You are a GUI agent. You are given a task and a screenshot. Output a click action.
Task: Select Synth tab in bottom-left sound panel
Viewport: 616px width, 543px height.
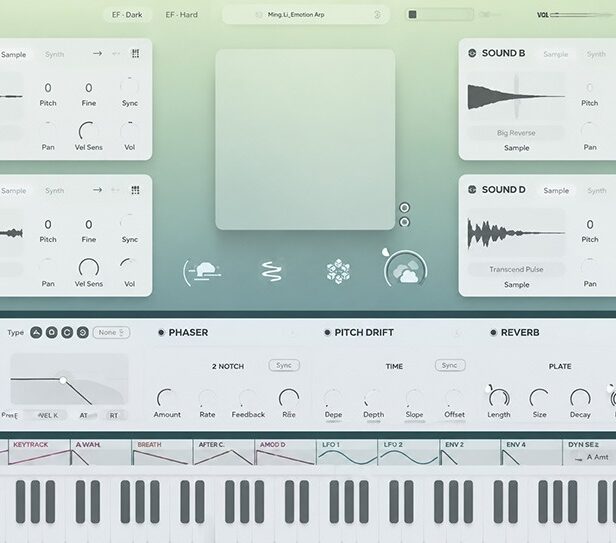(x=54, y=191)
